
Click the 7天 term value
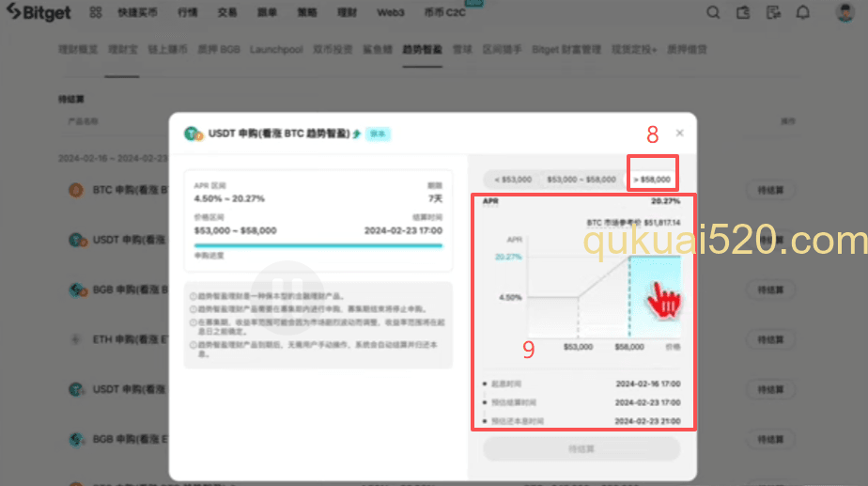pyautogui.click(x=435, y=198)
